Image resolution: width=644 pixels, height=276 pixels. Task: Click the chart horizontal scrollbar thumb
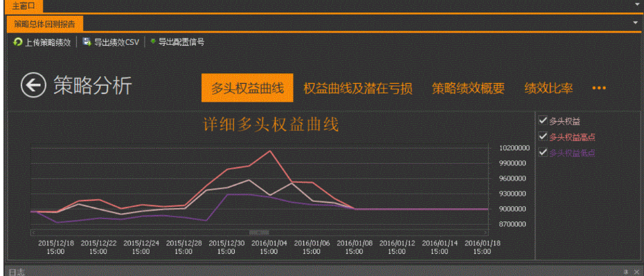[259, 232]
